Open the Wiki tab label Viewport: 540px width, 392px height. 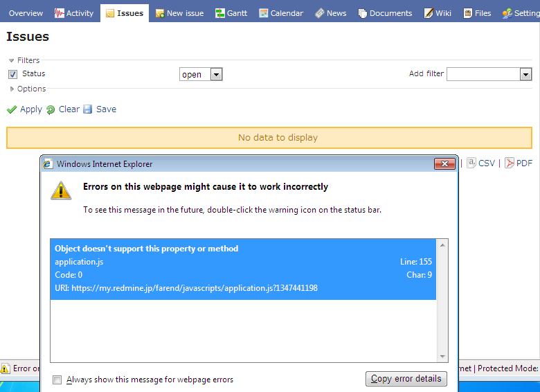(x=443, y=13)
